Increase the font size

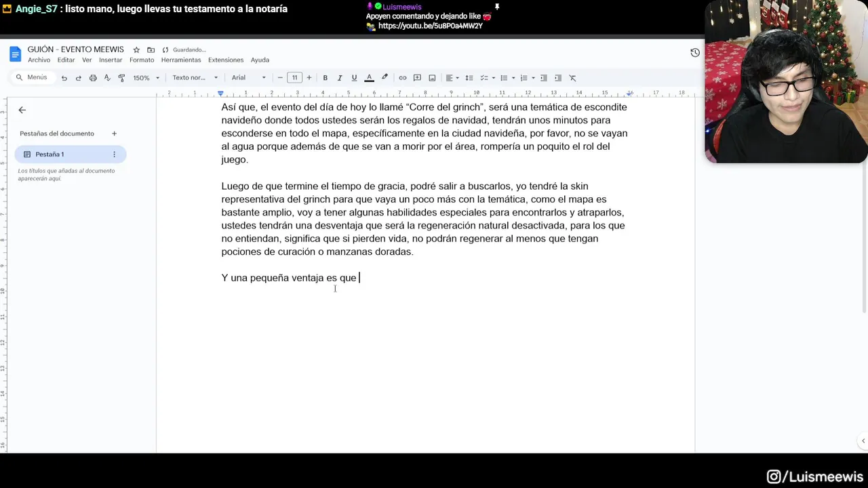[309, 78]
